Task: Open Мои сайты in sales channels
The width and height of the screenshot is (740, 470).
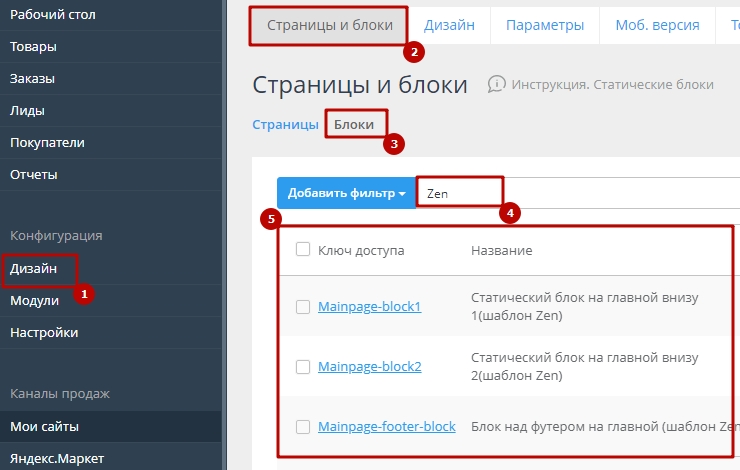Action: [x=45, y=427]
